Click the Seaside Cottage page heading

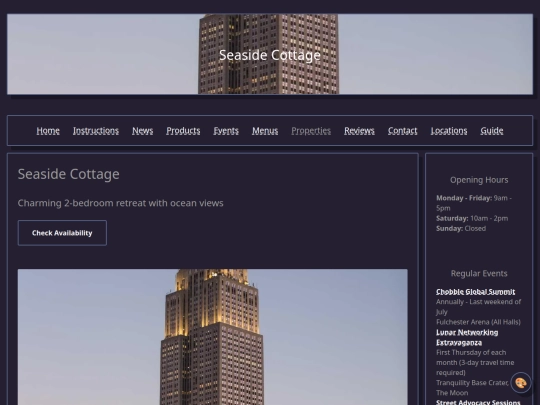pyautogui.click(x=69, y=174)
